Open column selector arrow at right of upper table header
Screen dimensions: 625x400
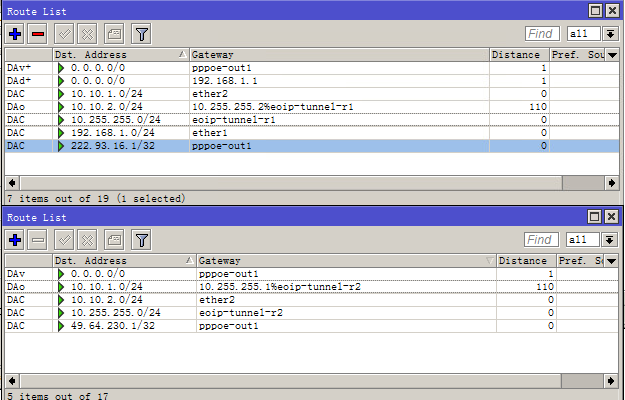point(612,54)
